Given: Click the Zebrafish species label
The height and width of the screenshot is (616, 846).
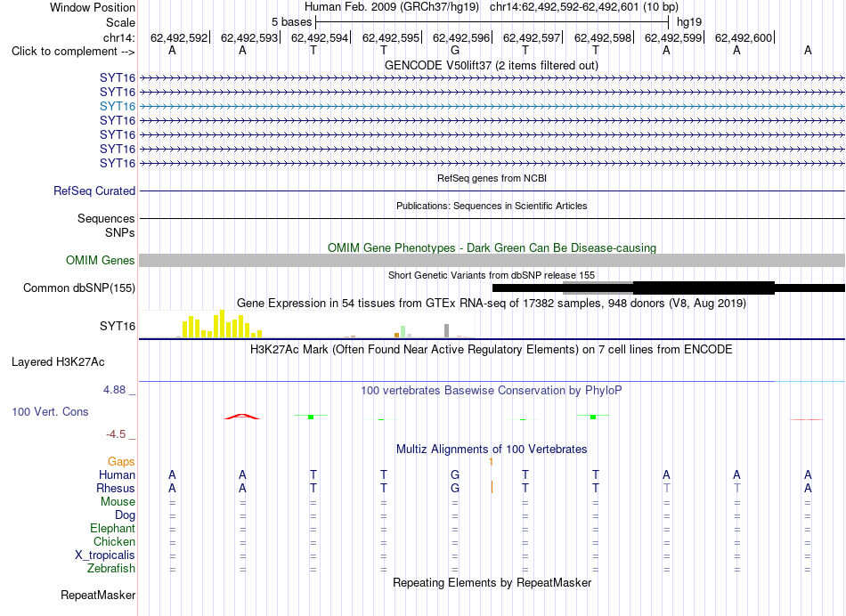Looking at the screenshot, I should [x=111, y=568].
